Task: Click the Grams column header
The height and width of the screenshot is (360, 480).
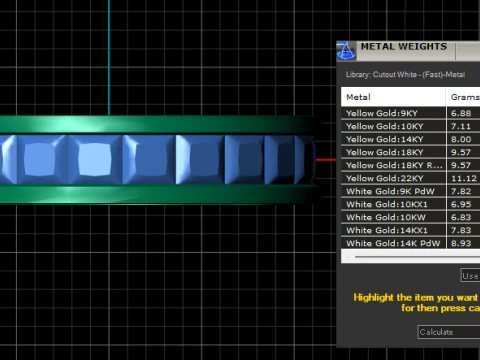Action: point(463,97)
